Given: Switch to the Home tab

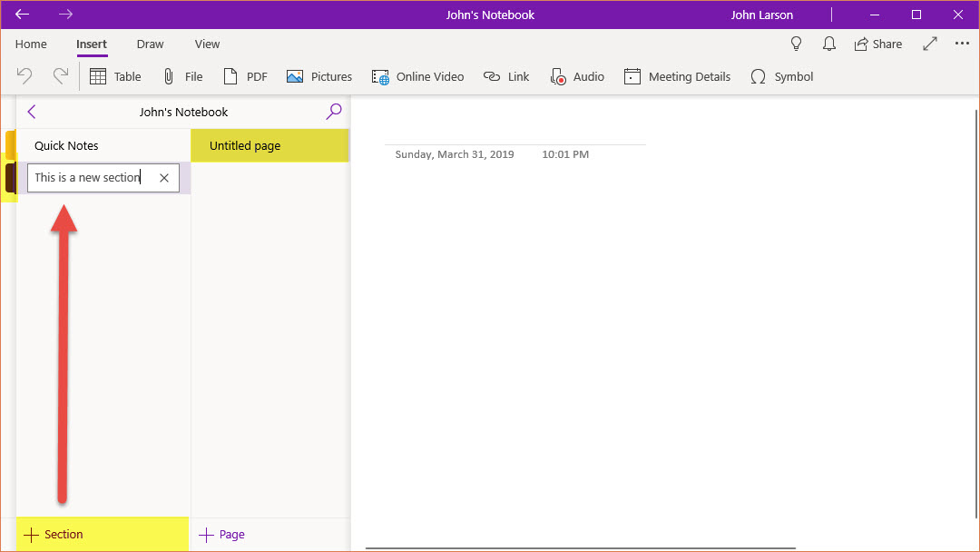Looking at the screenshot, I should 31,44.
